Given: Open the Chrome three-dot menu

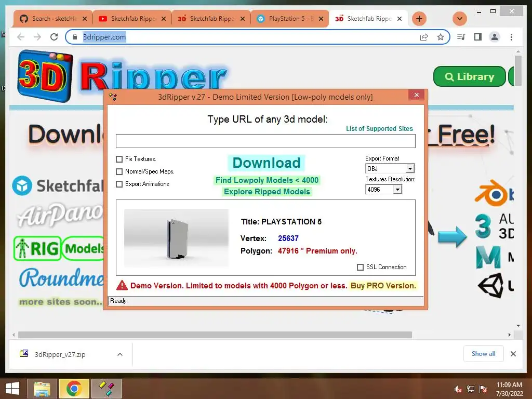Looking at the screenshot, I should click(511, 37).
